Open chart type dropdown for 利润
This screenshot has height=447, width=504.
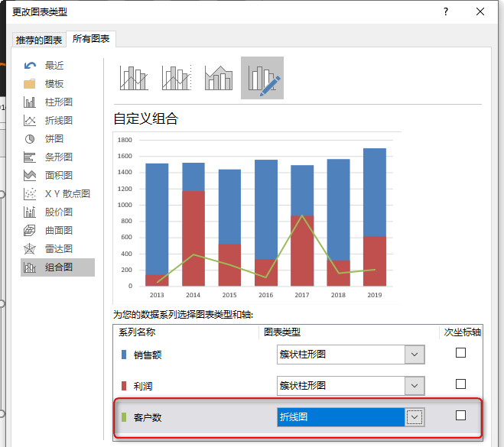(x=415, y=385)
